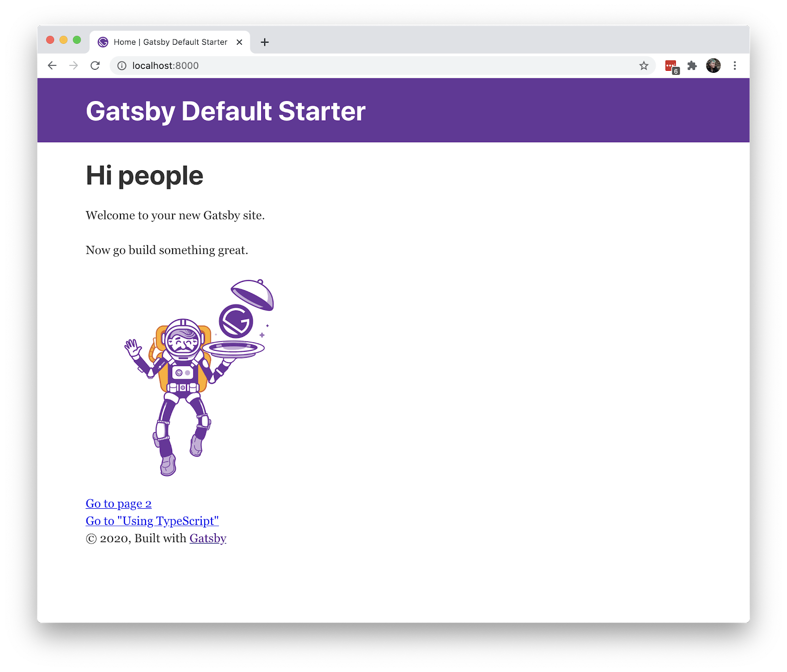Click the Gatsby favicon in the tab
This screenshot has width=787, height=672.
[103, 42]
